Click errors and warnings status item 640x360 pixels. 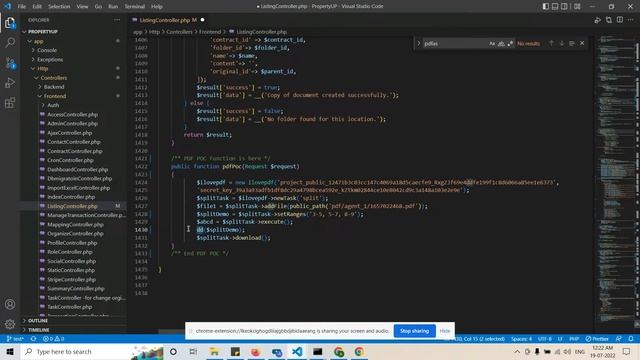point(53,339)
